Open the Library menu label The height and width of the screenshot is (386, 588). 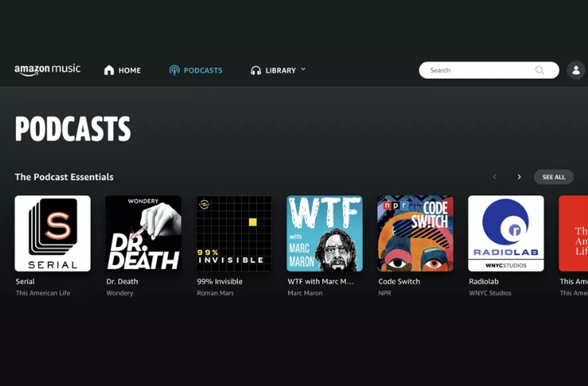pyautogui.click(x=280, y=71)
